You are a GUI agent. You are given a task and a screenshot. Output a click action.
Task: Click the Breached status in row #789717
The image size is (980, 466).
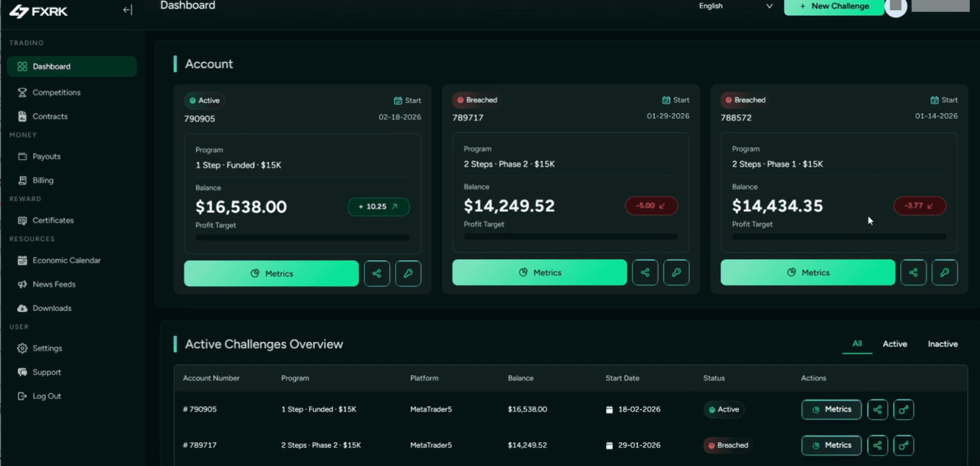[728, 446]
